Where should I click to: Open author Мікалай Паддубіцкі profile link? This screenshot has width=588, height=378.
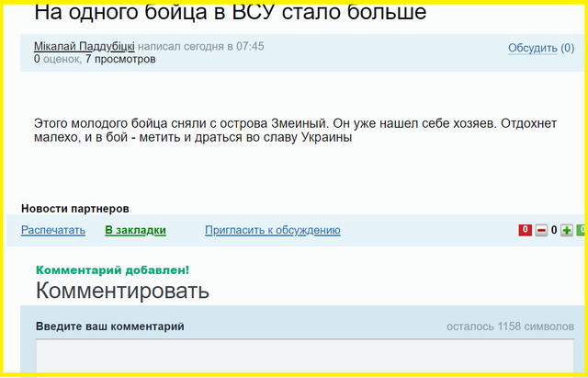[x=85, y=47]
